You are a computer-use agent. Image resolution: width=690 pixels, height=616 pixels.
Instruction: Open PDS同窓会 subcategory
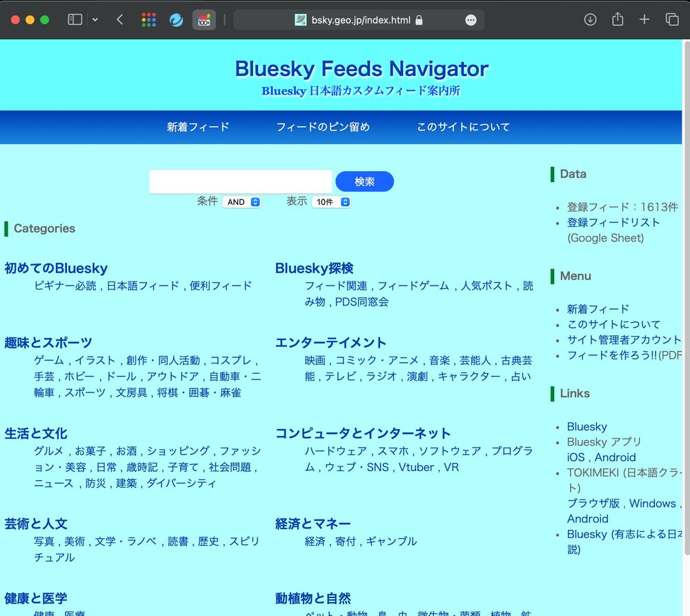(362, 302)
